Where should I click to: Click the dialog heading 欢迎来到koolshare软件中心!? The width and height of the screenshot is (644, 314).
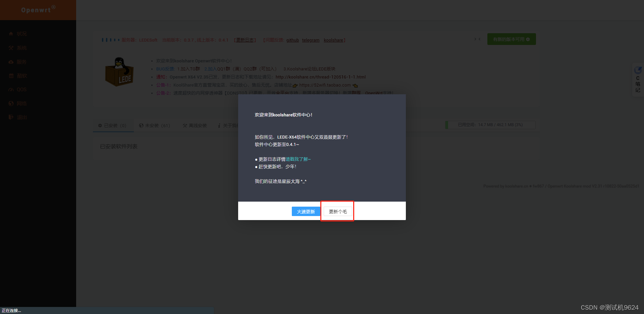pyautogui.click(x=283, y=115)
